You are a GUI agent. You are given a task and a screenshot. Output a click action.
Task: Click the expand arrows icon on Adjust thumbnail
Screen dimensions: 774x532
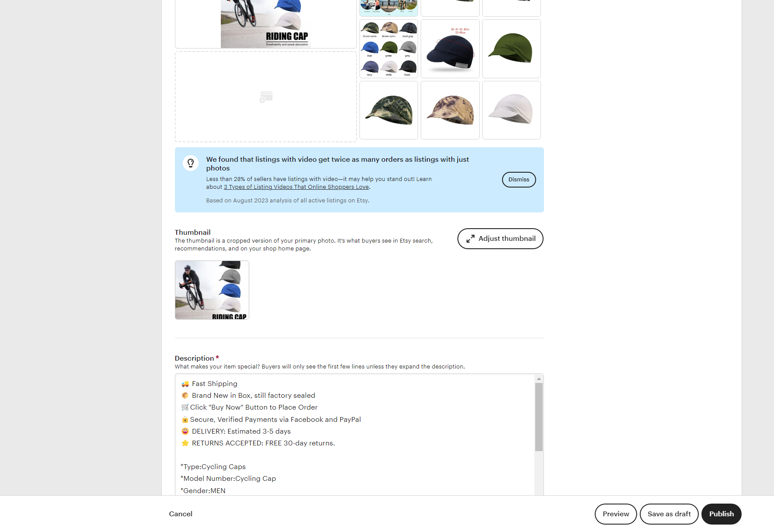[x=471, y=239]
